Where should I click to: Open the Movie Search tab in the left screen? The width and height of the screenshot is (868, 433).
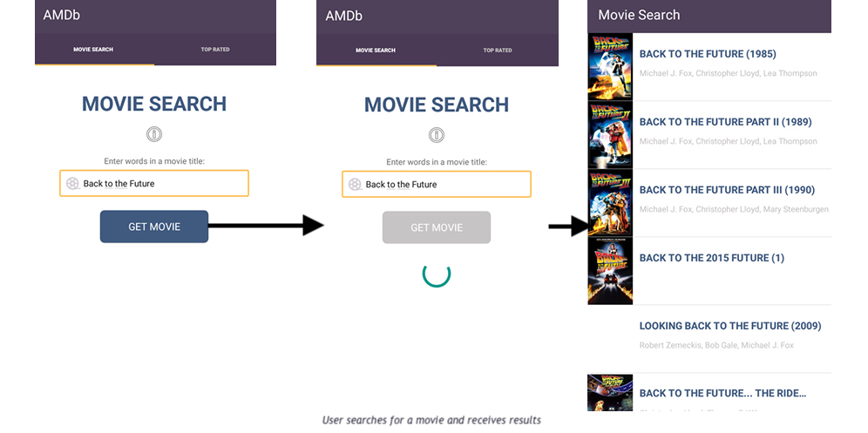[93, 50]
